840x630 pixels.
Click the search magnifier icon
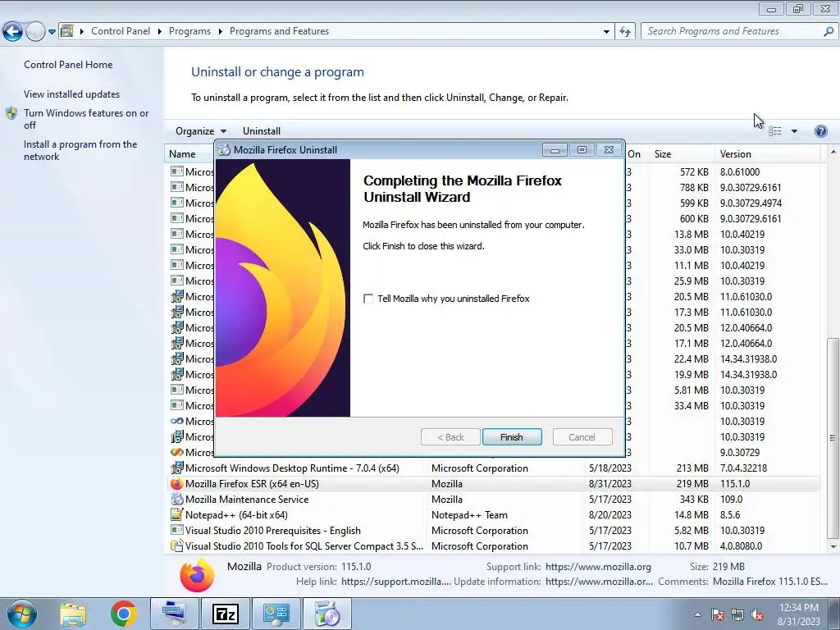pos(829,31)
